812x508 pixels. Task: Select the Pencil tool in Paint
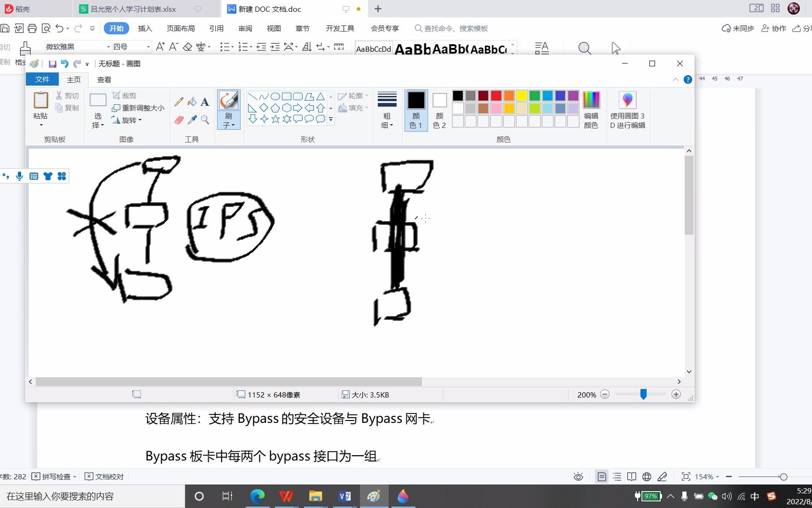click(179, 102)
